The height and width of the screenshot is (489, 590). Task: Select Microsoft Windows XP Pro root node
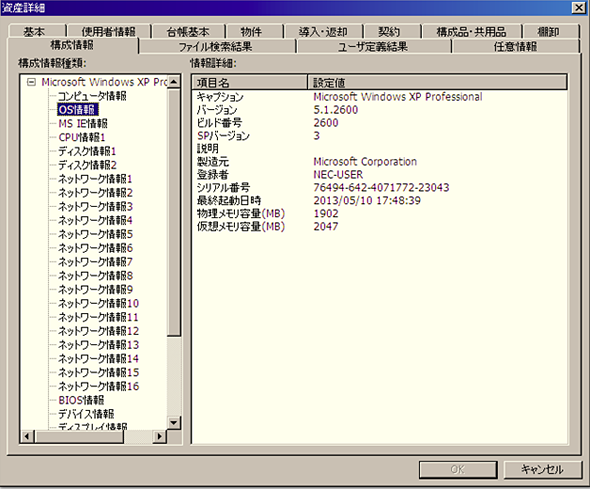click(x=104, y=82)
